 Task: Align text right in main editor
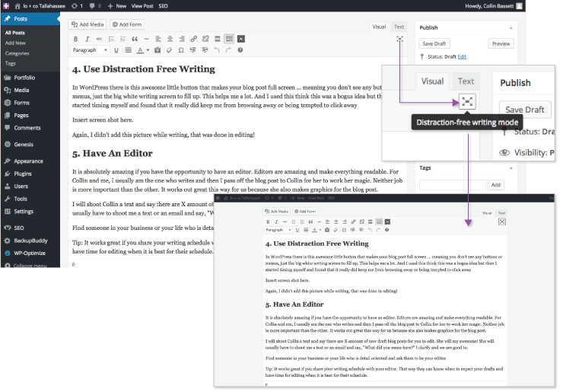182,39
